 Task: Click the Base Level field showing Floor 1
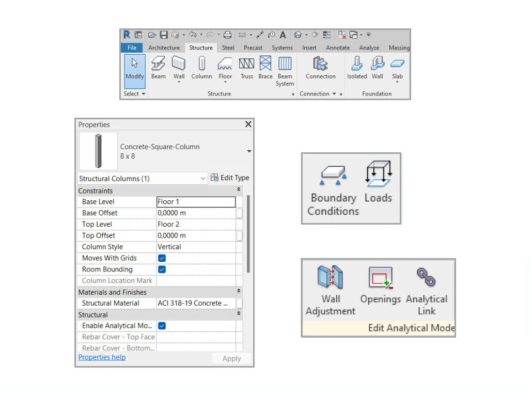click(195, 201)
